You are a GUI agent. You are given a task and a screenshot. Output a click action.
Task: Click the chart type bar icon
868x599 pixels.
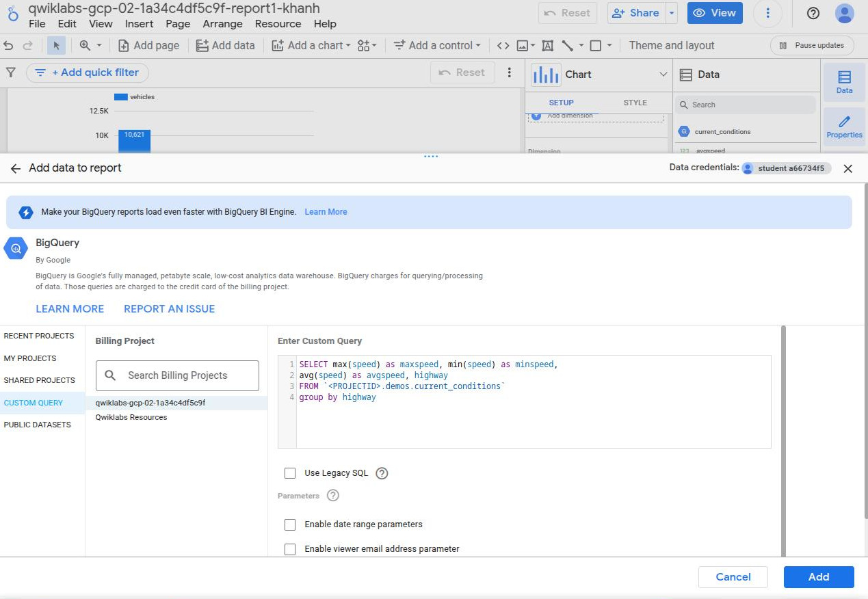point(546,75)
